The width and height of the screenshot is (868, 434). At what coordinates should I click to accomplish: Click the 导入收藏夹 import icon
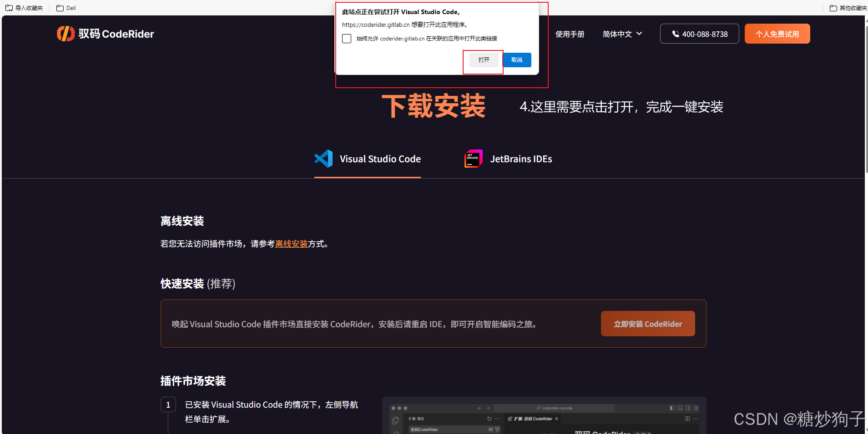[9, 8]
